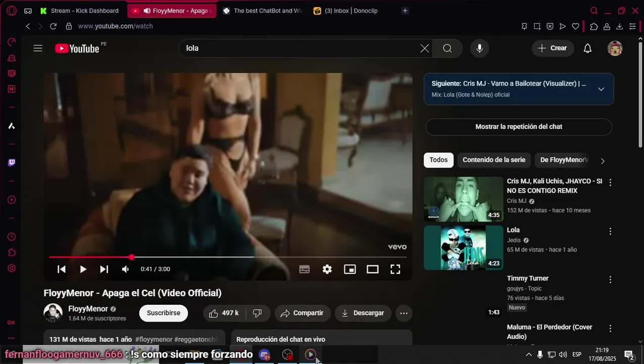Select the Todos filter chip
Viewport: 644px width, 364px height.
(x=438, y=160)
